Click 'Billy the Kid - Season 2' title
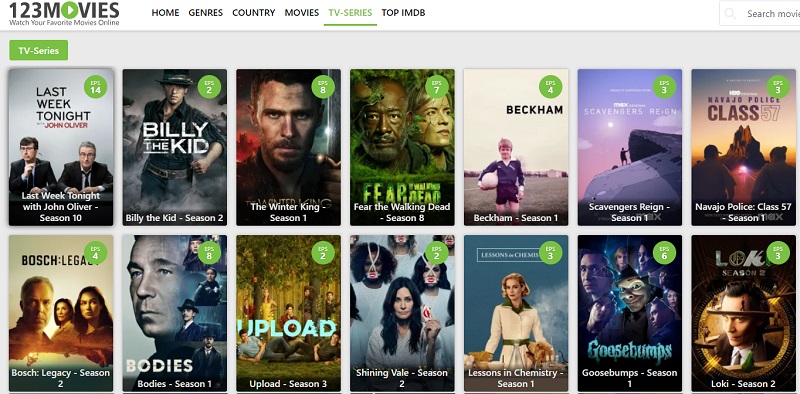Screen dimensions: 800x394 pos(174,218)
